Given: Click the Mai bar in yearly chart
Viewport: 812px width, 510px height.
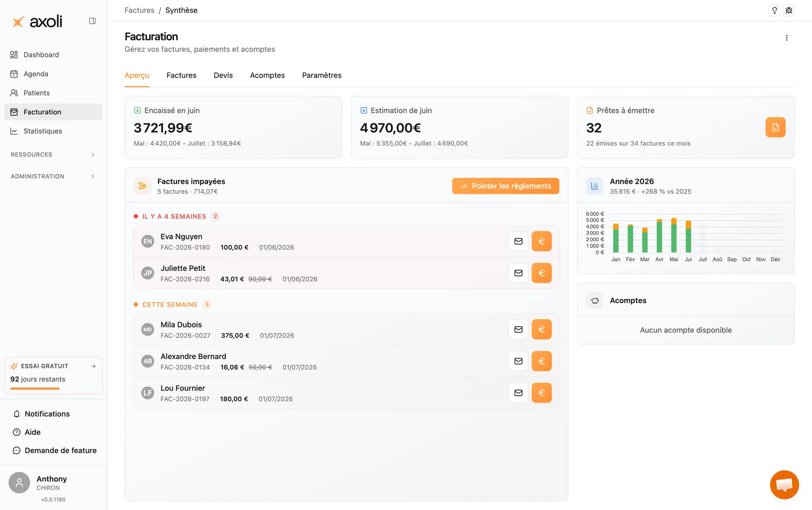Looking at the screenshot, I should point(674,235).
